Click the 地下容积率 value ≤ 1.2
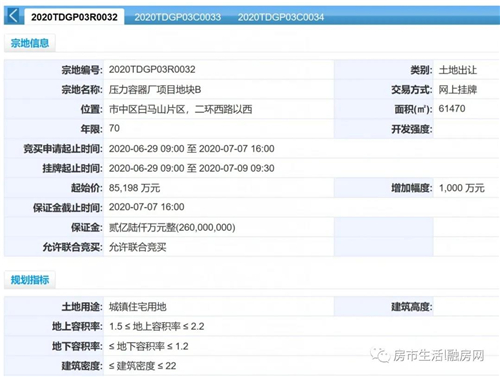The height and width of the screenshot is (377, 500). click(x=149, y=346)
